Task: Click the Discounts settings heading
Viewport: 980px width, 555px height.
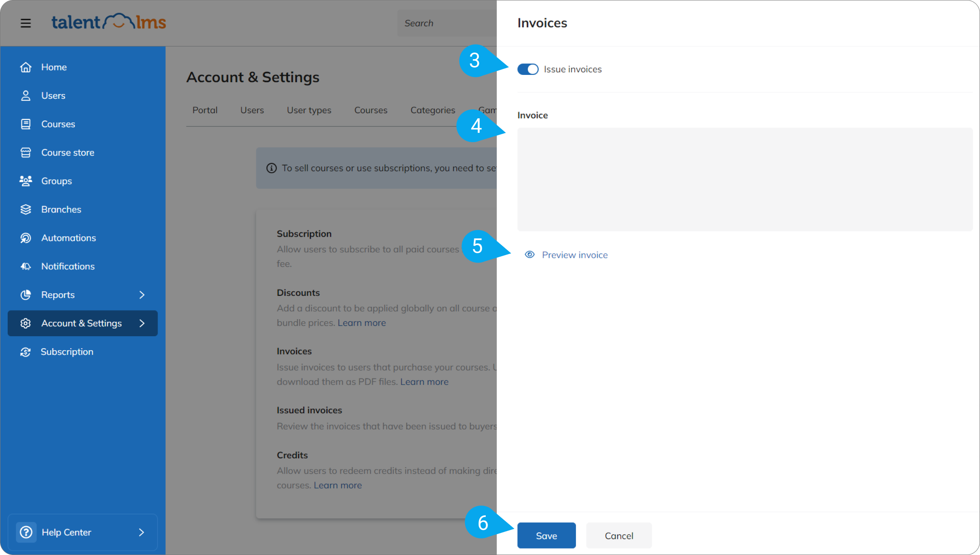Action: tap(298, 293)
